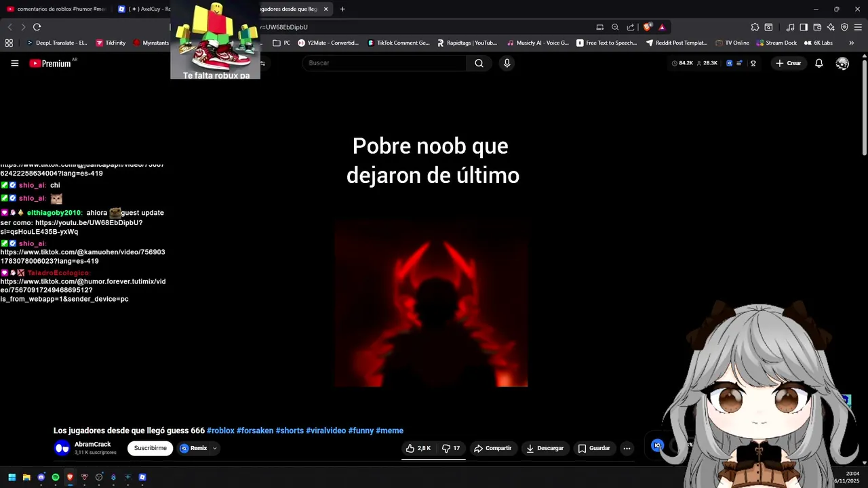Open YouTube notifications bell
This screenshot has width=868, height=488.
(x=818, y=63)
